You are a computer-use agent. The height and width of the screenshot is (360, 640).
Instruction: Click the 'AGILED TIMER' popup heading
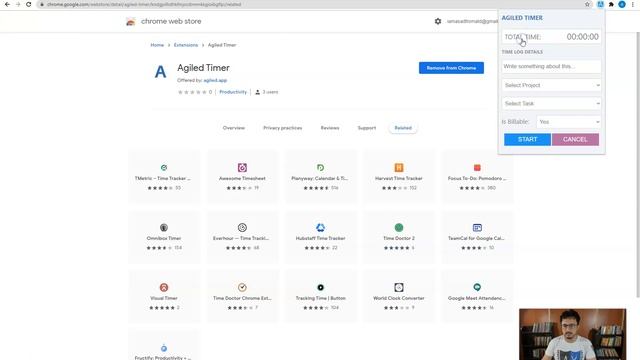522,18
